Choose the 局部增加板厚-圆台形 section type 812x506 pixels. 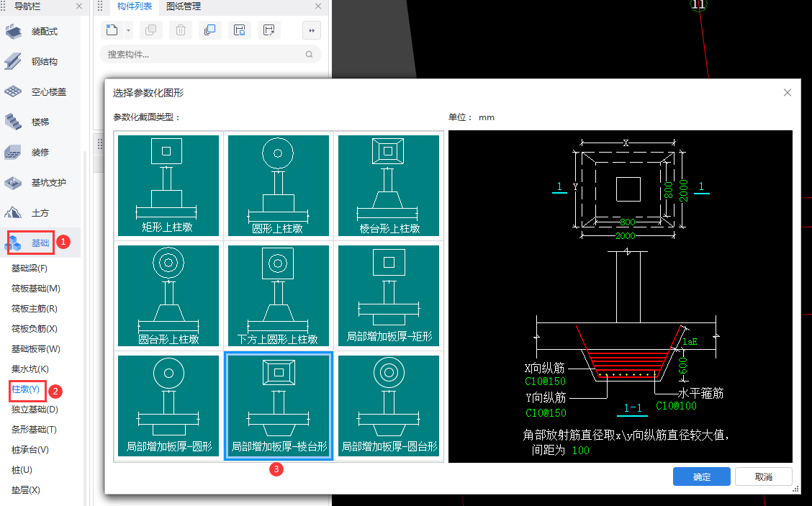[x=389, y=405]
